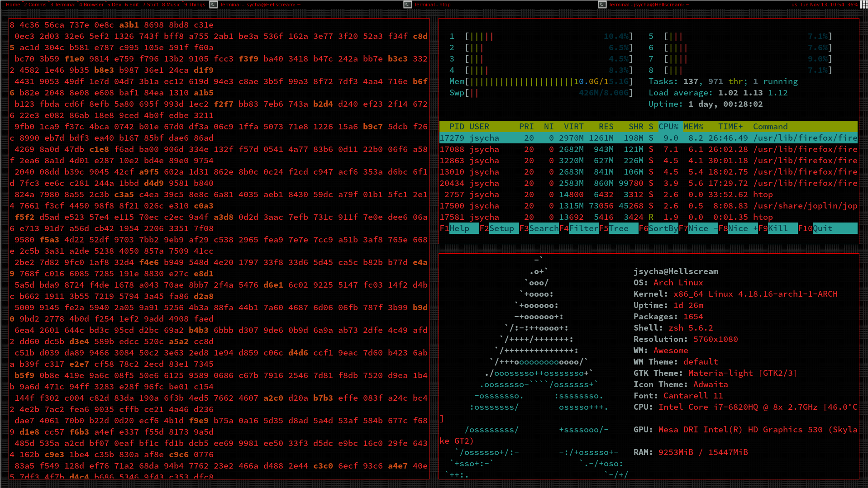
Task: Select process row with PID 13010
Action: 649,172
